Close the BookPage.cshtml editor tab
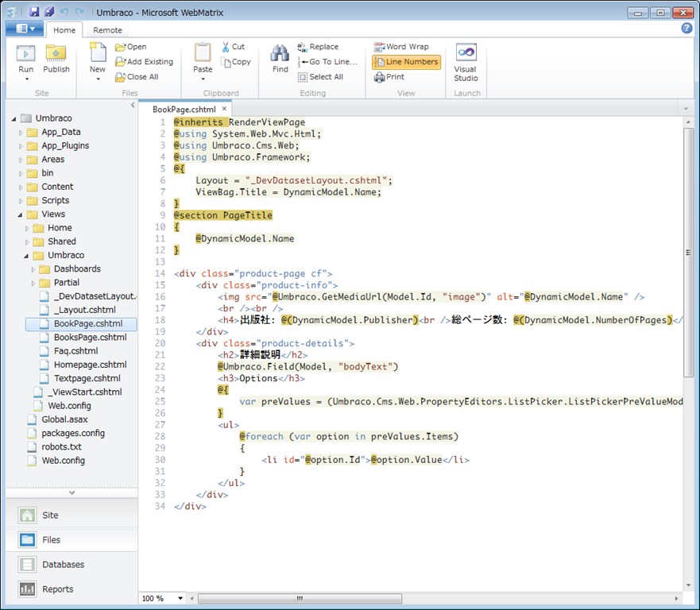The image size is (700, 610). point(224,109)
